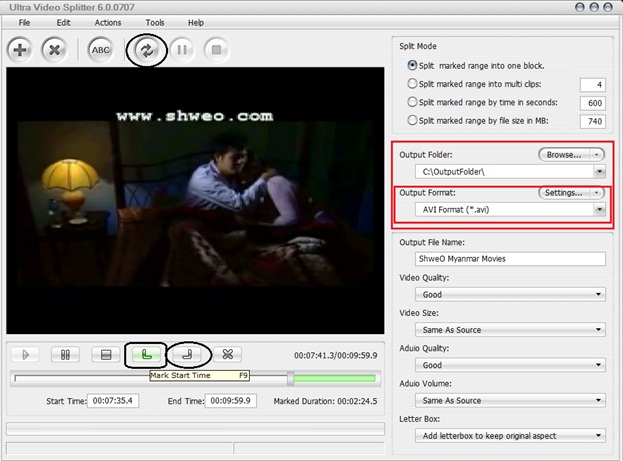Click the ABC rename toolbar icon
623x461 pixels.
click(100, 50)
